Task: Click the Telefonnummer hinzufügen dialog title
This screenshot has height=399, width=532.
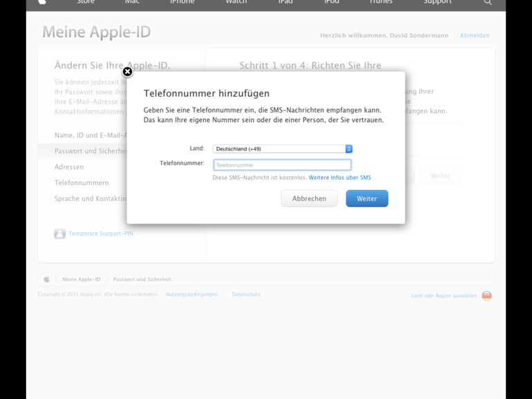Action: point(207,93)
